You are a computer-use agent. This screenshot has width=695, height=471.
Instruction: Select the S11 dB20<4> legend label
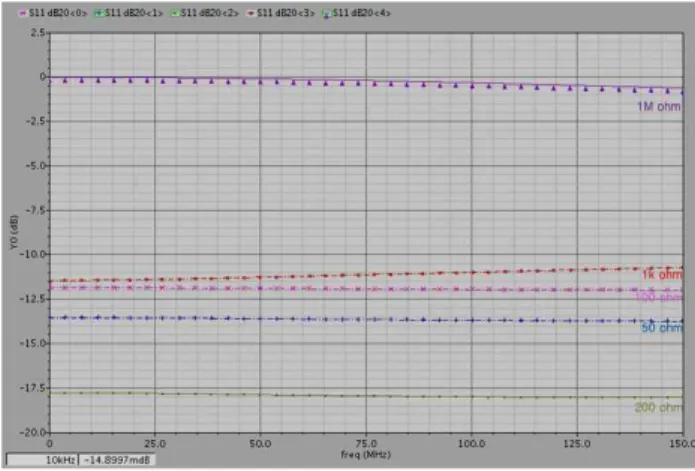click(362, 13)
